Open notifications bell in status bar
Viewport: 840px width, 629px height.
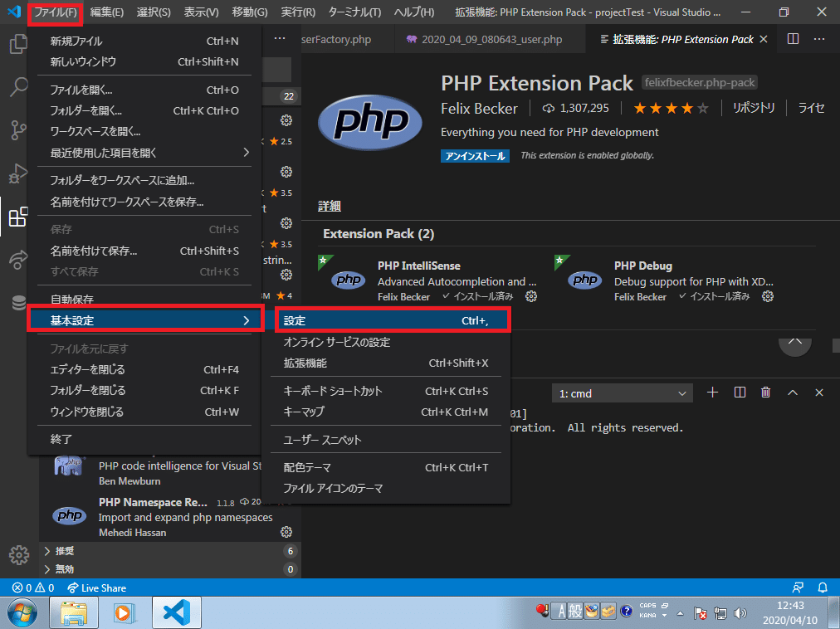[823, 588]
